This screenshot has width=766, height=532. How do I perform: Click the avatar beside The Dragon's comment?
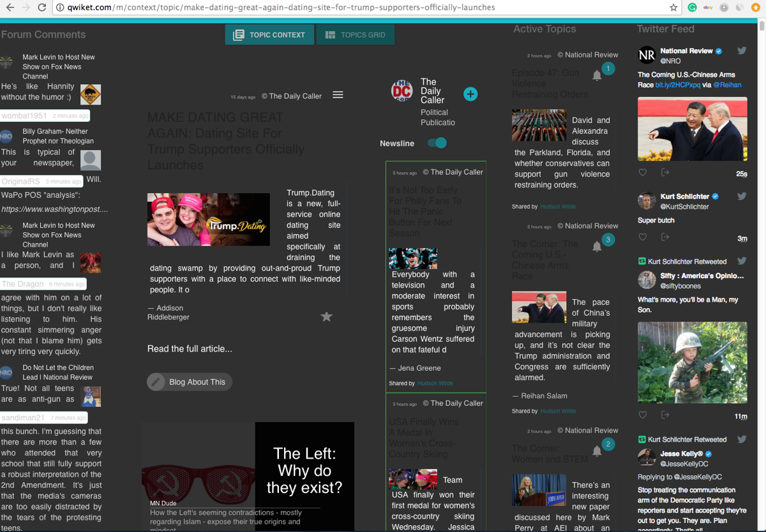(91, 262)
